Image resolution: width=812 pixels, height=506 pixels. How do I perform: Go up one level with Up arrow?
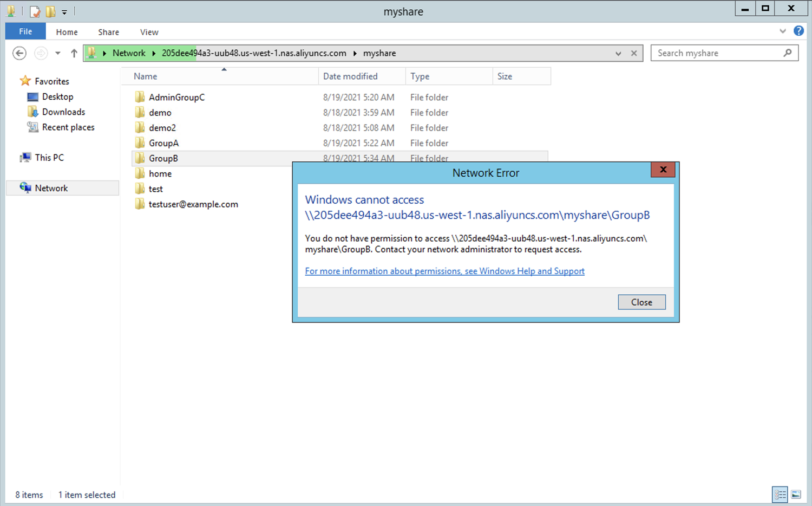(x=74, y=53)
